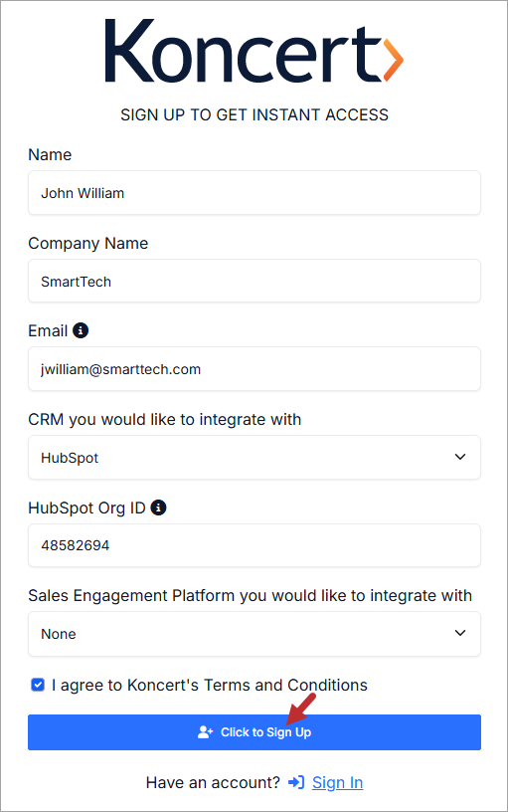Image resolution: width=508 pixels, height=812 pixels.
Task: Click the chevron arrow of the None dropdown
Action: [460, 633]
